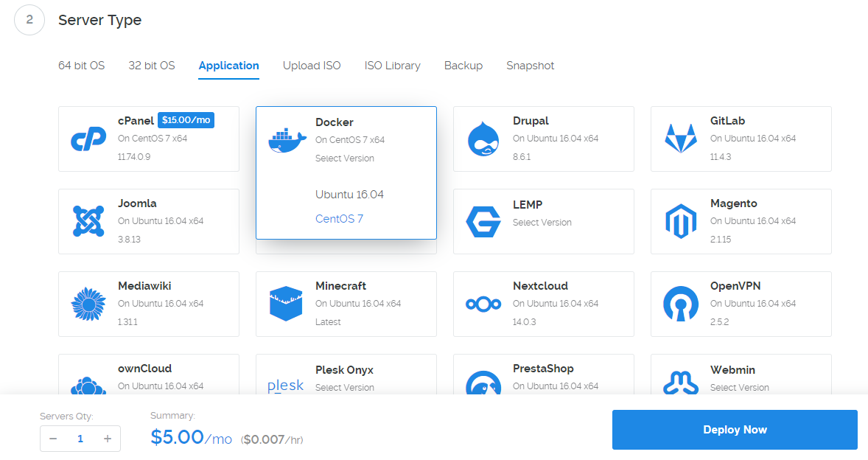This screenshot has height=460, width=868.
Task: Select the GitLab application title
Action: click(x=727, y=121)
